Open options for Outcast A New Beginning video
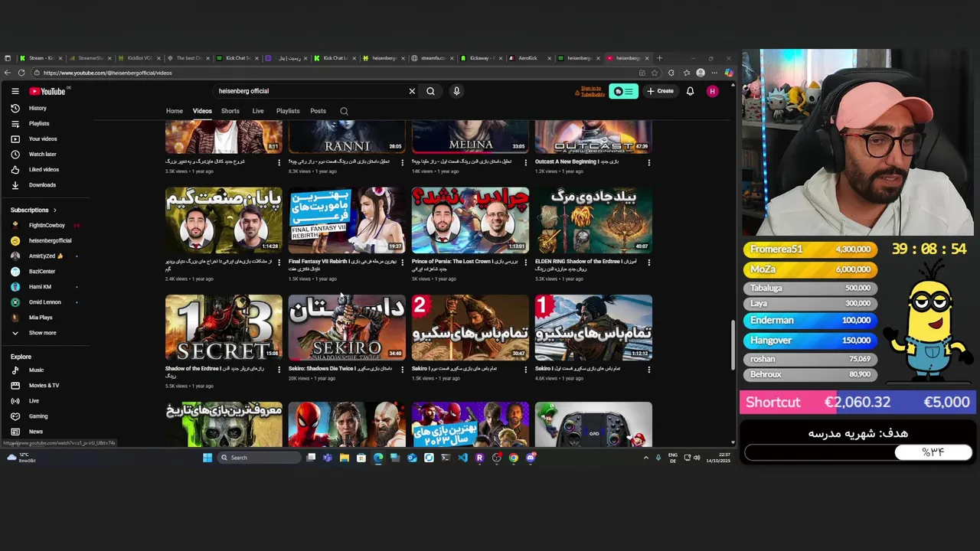980x551 pixels. click(649, 162)
